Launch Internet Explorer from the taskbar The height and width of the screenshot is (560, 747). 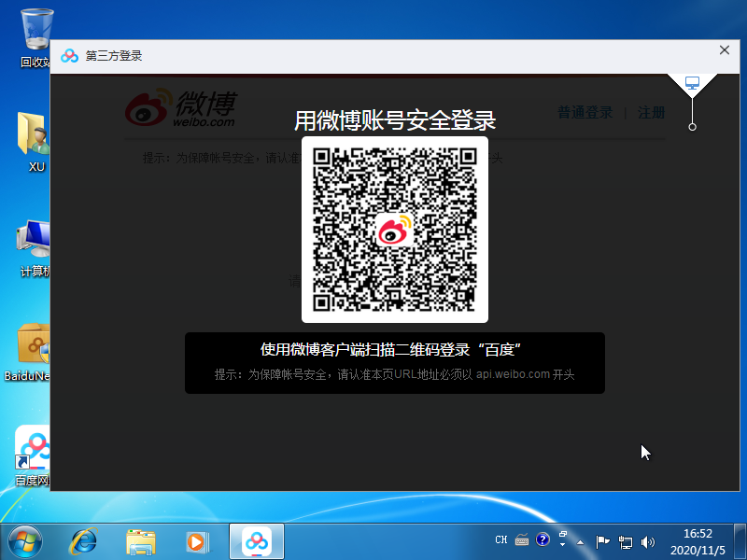(84, 540)
